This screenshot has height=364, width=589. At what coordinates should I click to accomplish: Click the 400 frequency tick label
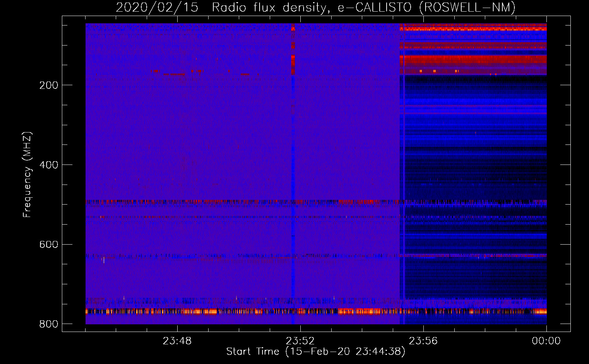tap(49, 165)
